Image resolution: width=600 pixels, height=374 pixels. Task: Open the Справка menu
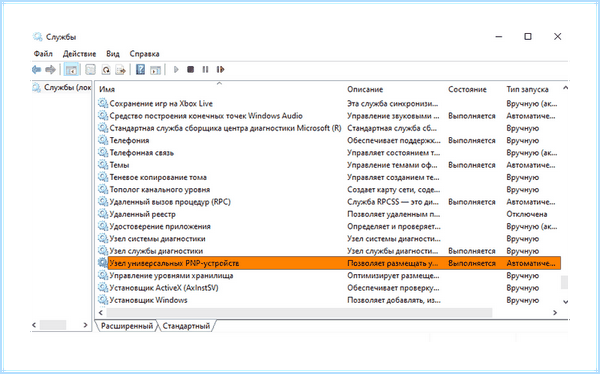144,54
